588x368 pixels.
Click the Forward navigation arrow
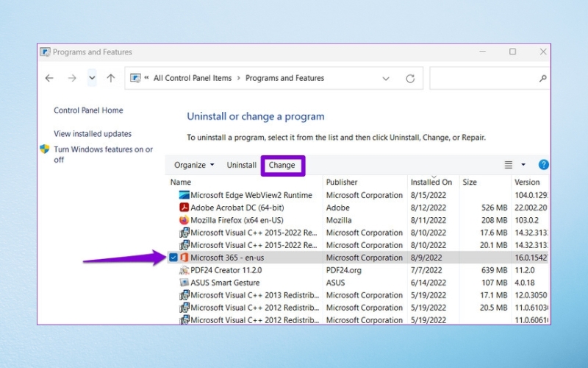[x=72, y=78]
